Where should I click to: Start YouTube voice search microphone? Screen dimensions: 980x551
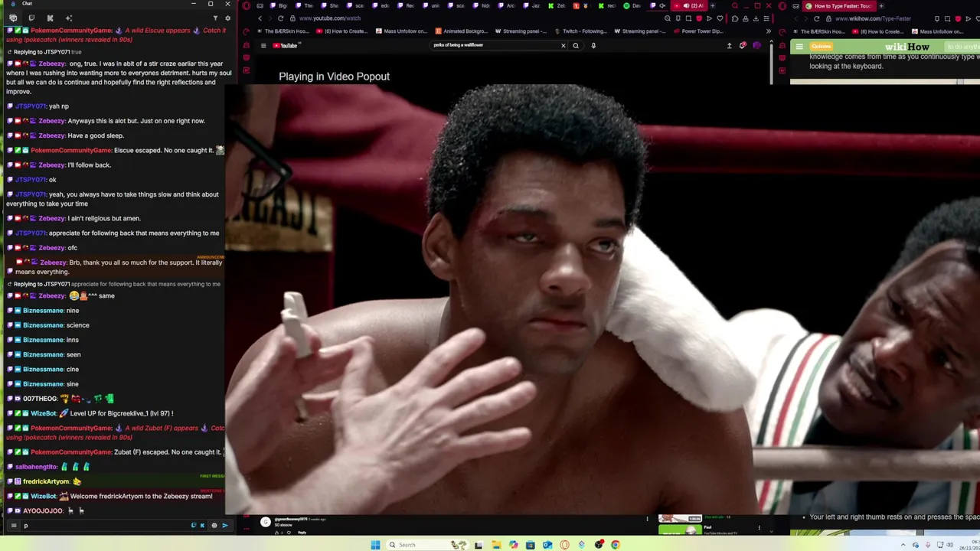pyautogui.click(x=593, y=45)
